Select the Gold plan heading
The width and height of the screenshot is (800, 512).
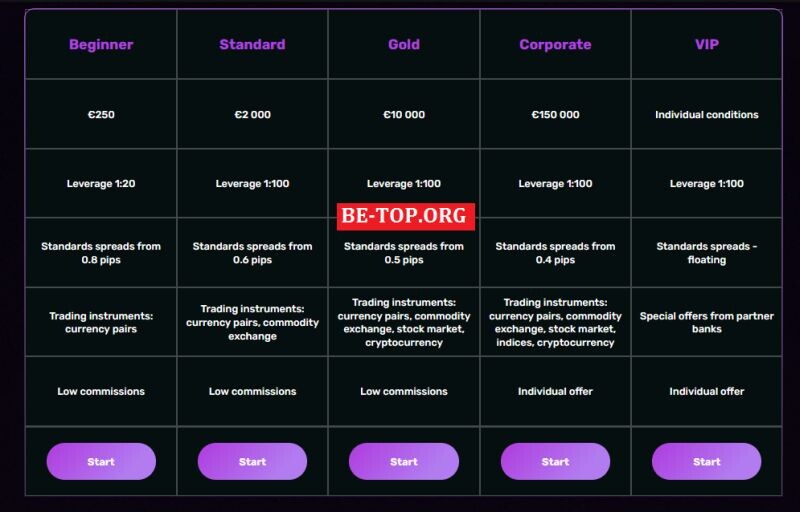click(x=404, y=44)
